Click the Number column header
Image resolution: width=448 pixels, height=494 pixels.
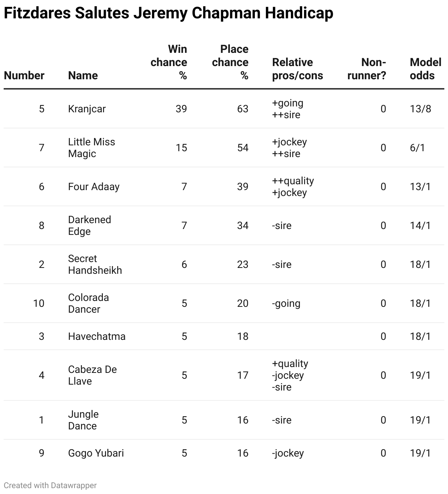pyautogui.click(x=24, y=76)
